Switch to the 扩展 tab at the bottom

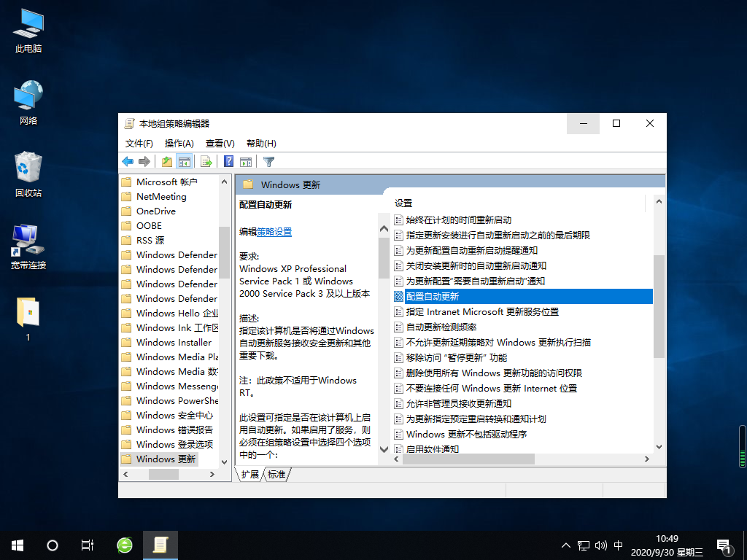[x=252, y=473]
